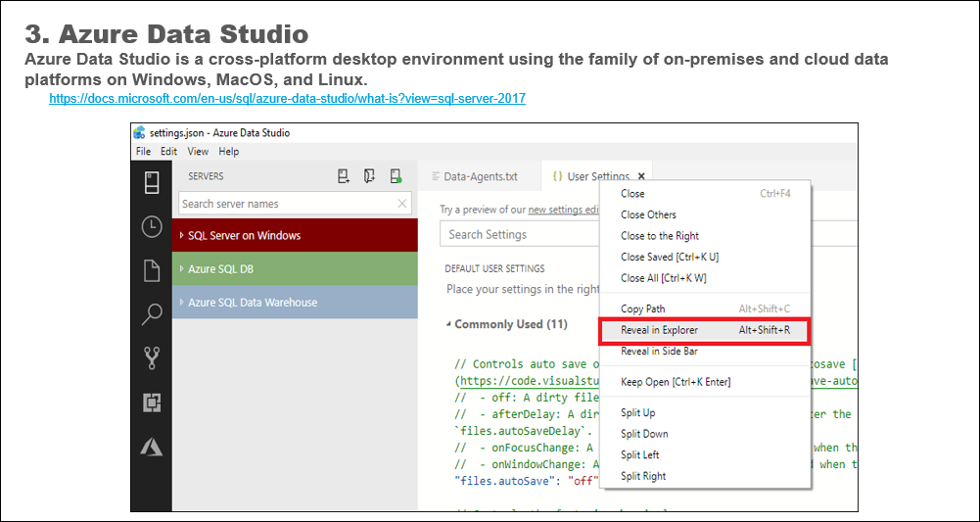Viewport: 980px width, 522px height.
Task: Open the File menu
Action: pyautogui.click(x=143, y=151)
